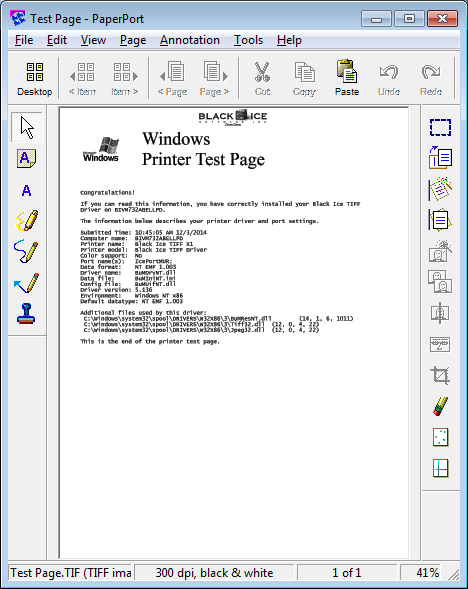Select the eraser tool
468x589 pixels.
pyautogui.click(x=440, y=406)
